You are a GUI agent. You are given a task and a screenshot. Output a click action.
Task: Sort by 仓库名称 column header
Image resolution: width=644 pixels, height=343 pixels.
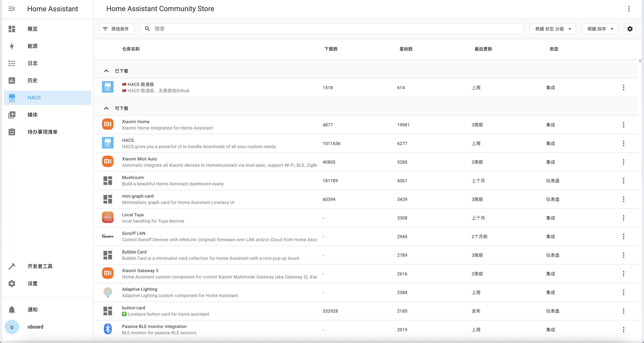(131, 49)
